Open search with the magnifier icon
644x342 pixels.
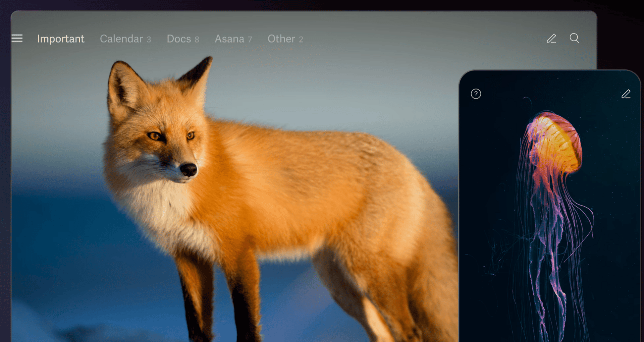[x=574, y=38]
